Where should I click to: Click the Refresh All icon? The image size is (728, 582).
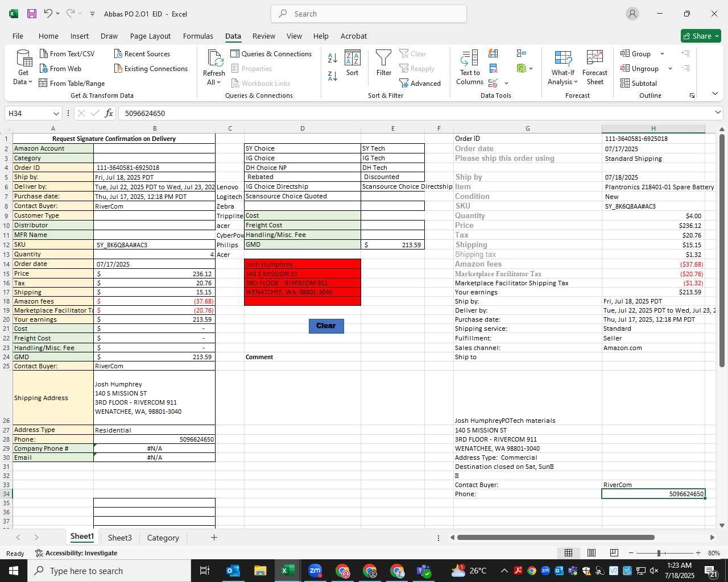(215, 58)
